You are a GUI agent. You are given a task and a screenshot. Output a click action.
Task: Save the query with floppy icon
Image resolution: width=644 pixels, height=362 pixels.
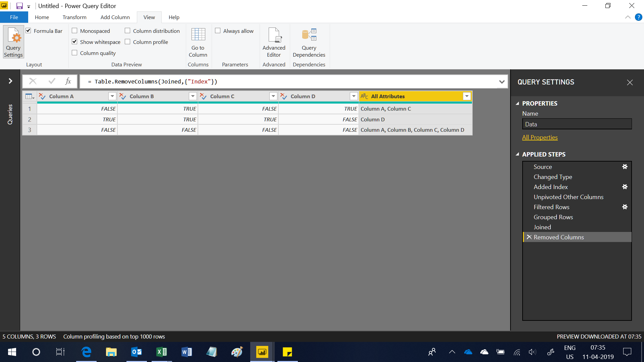coord(19,6)
